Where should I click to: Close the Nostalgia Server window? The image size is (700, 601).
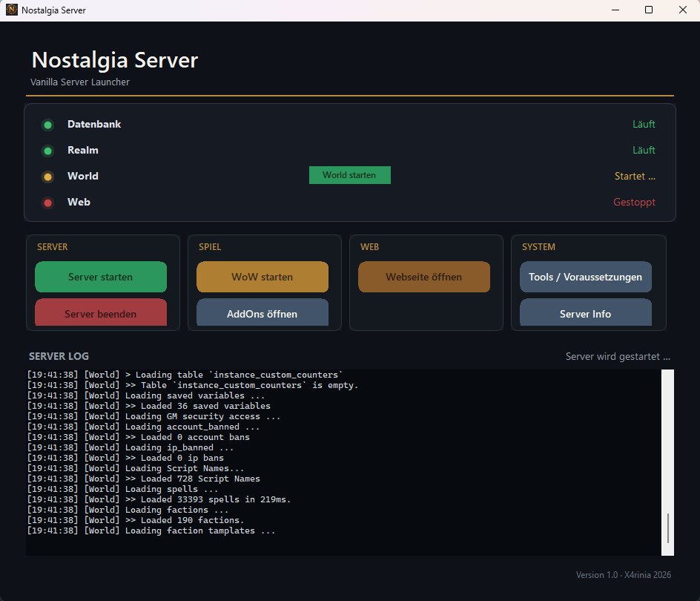(x=683, y=10)
